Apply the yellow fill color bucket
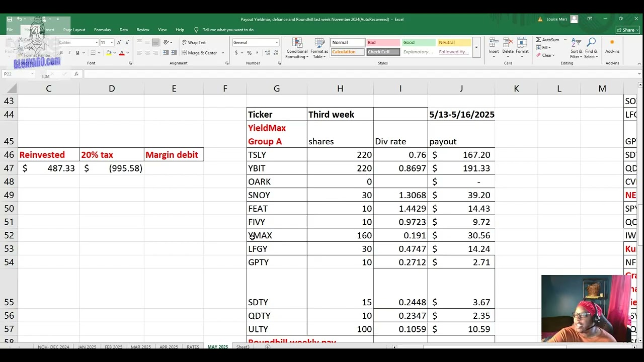 click(109, 53)
